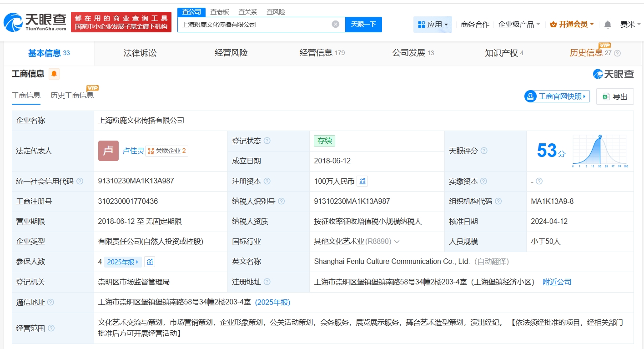Open the chart icon next to 注册资本
644x349 pixels.
(x=362, y=182)
